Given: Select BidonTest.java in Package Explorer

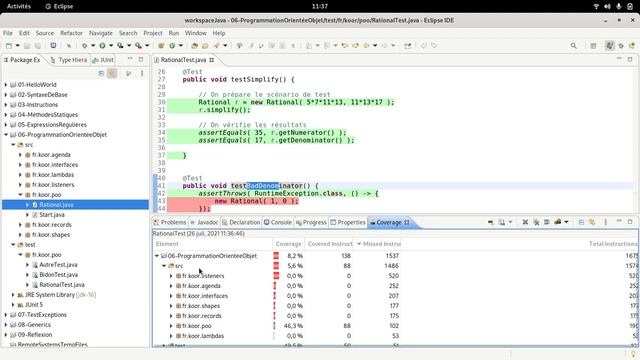Looking at the screenshot, I should [x=58, y=275].
